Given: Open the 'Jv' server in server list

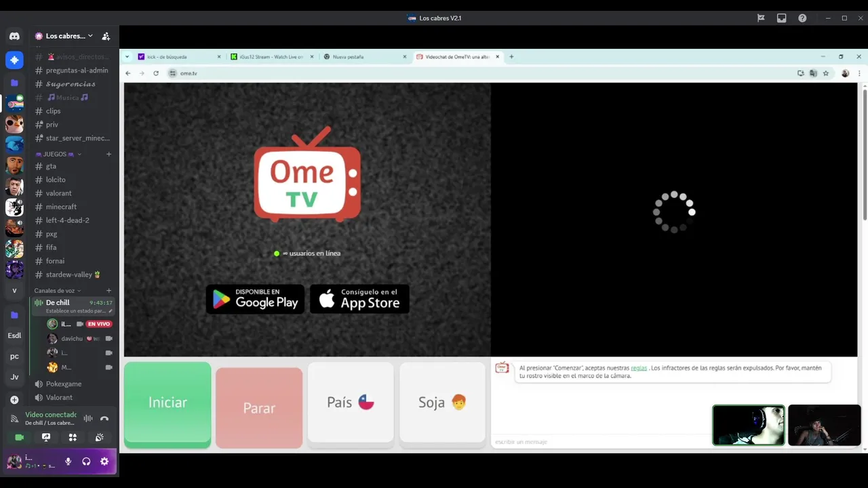Looking at the screenshot, I should coord(14,377).
